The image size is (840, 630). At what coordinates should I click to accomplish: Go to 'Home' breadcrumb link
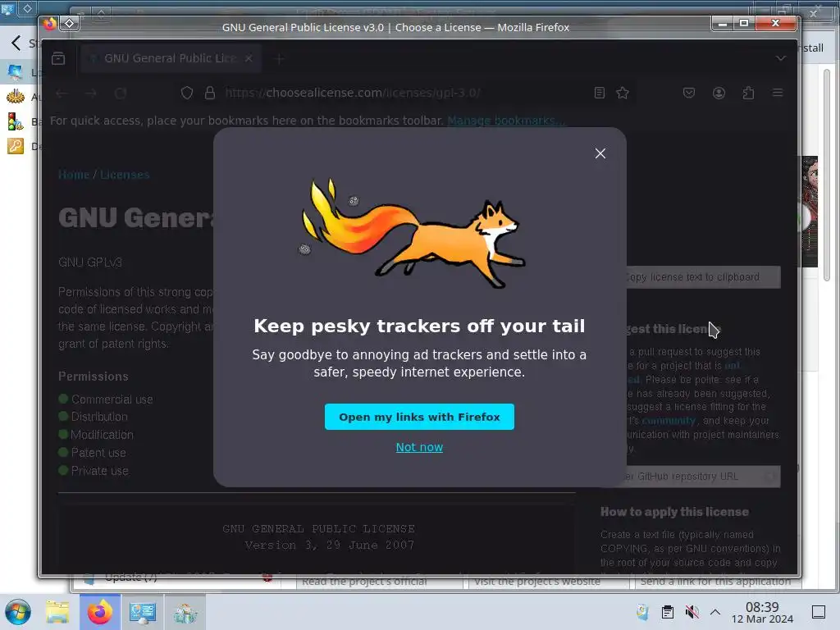[x=74, y=175]
